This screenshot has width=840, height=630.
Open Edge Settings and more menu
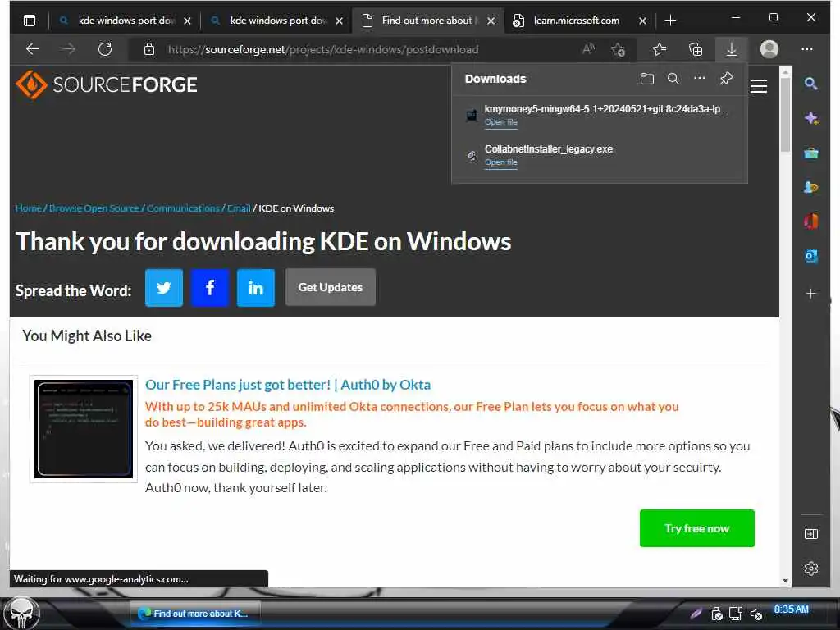pyautogui.click(x=807, y=49)
